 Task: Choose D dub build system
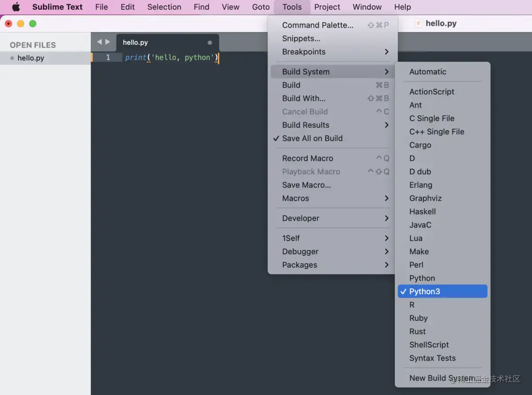tap(442, 172)
